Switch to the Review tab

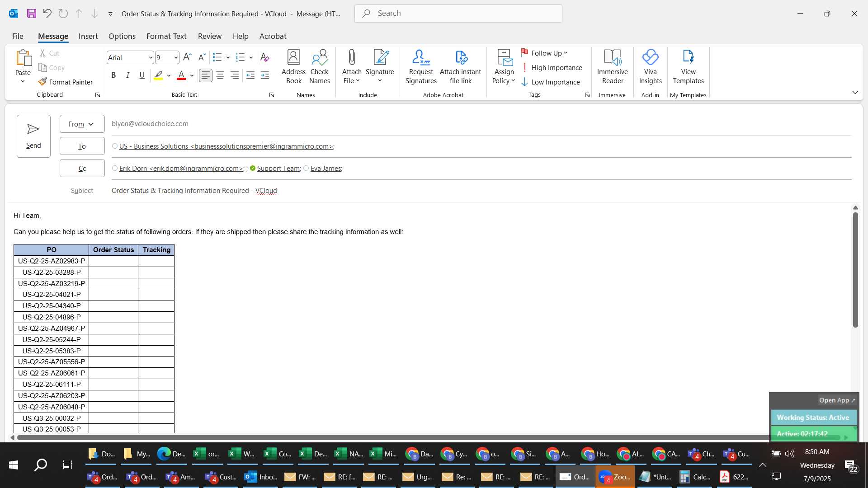tap(210, 36)
